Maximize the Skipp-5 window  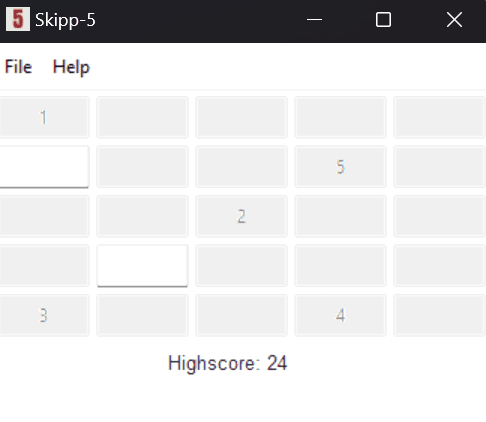point(383,19)
